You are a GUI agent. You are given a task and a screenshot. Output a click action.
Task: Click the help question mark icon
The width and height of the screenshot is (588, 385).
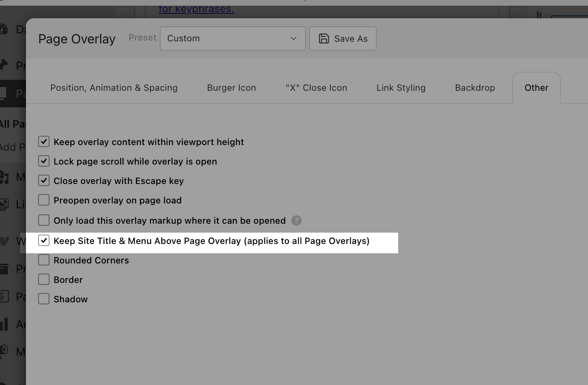point(296,220)
